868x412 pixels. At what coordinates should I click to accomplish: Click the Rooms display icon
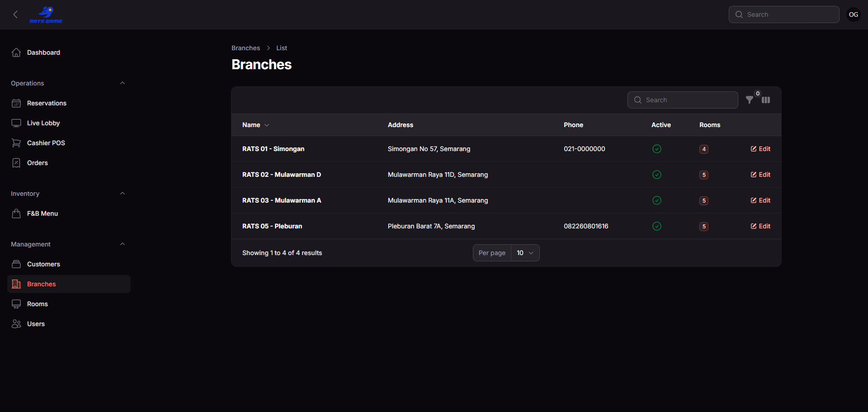point(16,304)
